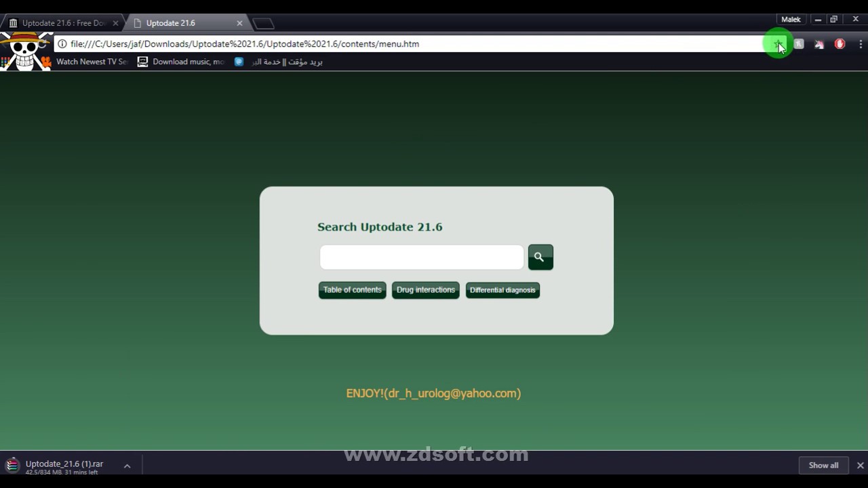Open the red adblock stop-hand extension
Image resolution: width=868 pixels, height=488 pixels.
coord(840,44)
